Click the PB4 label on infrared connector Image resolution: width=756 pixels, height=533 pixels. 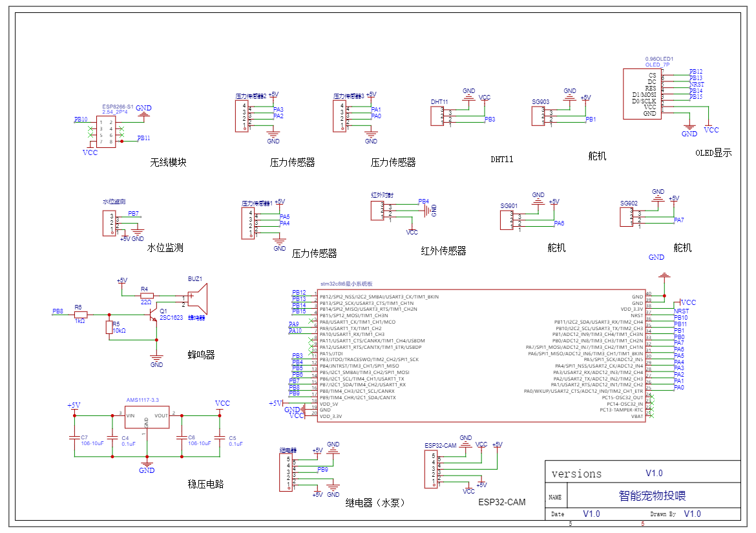[423, 202]
